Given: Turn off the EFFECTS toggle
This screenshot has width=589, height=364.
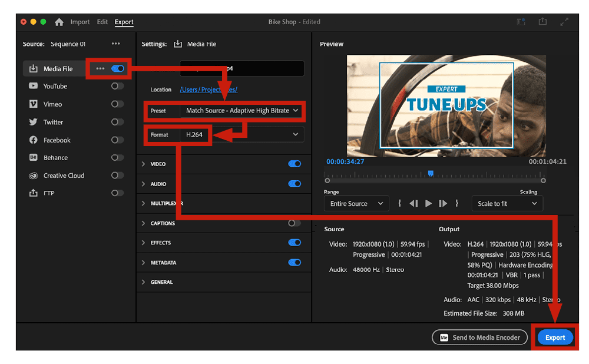Looking at the screenshot, I should (x=294, y=242).
